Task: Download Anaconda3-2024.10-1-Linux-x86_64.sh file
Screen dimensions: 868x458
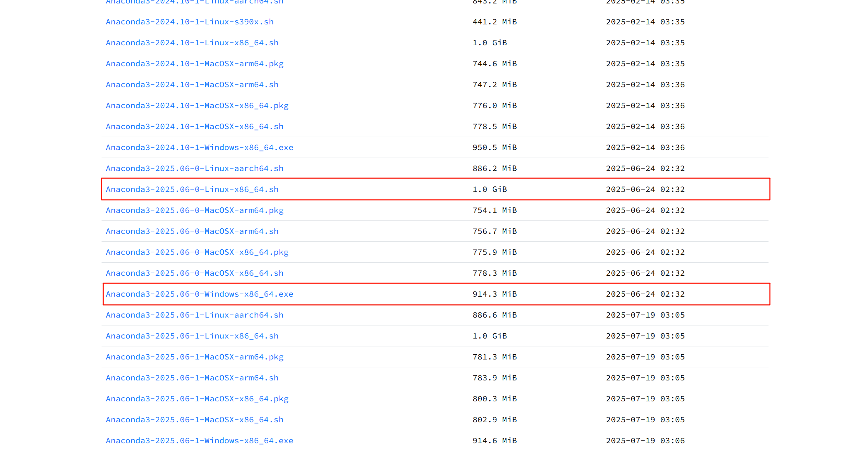Action: click(x=192, y=43)
